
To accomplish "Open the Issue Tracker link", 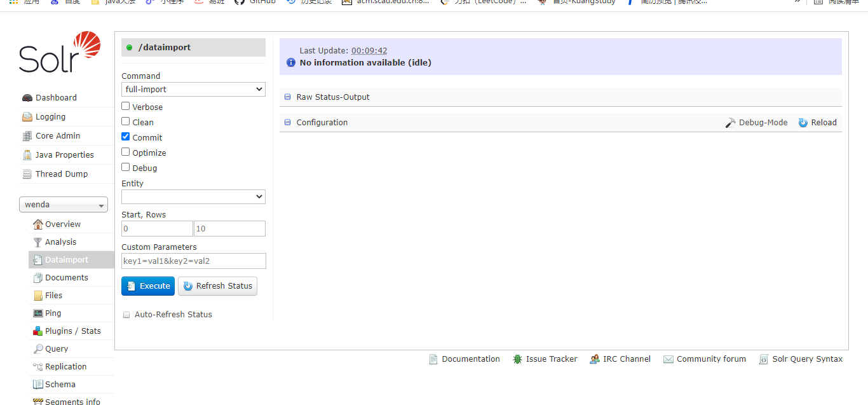I will [x=552, y=359].
